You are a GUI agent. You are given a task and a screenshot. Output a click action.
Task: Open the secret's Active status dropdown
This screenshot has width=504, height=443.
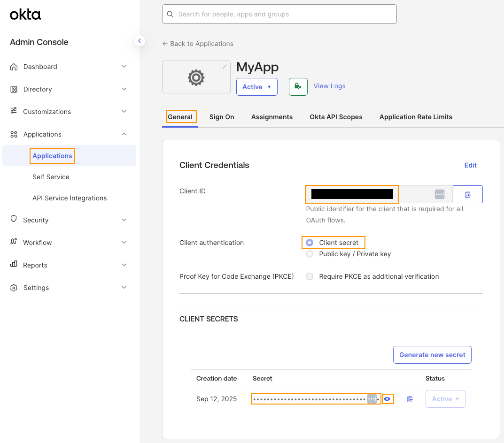click(x=445, y=399)
